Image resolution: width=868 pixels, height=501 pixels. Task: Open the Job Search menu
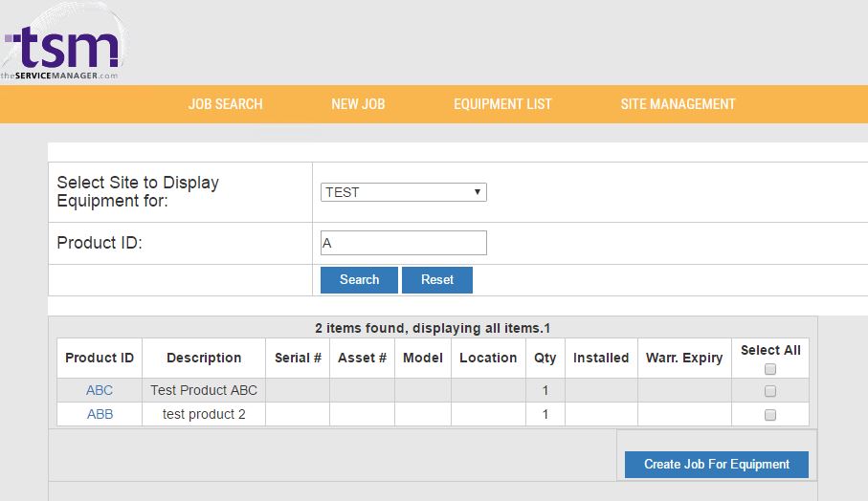225,104
